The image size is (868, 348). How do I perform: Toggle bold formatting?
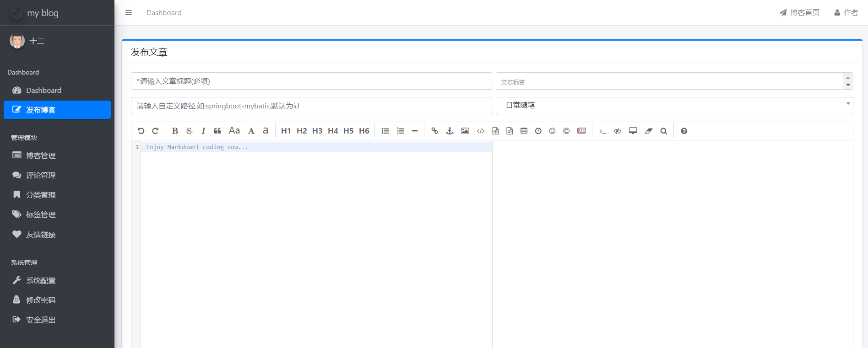click(x=175, y=131)
